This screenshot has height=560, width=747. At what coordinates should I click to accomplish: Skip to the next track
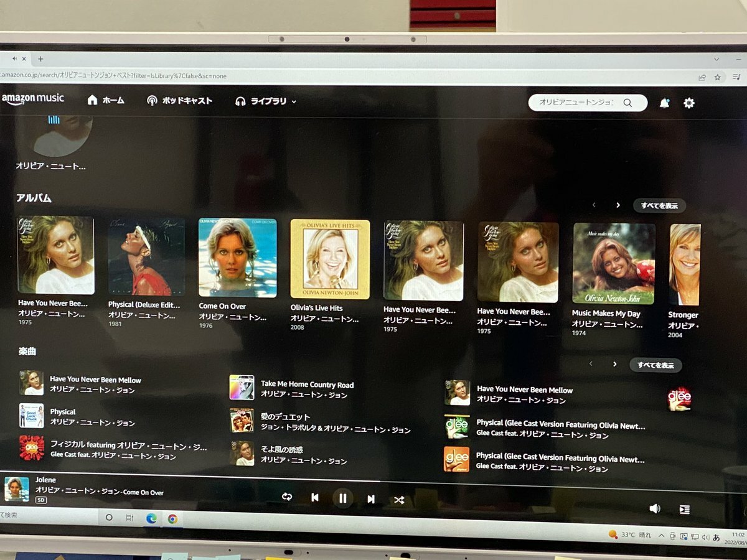pos(371,499)
